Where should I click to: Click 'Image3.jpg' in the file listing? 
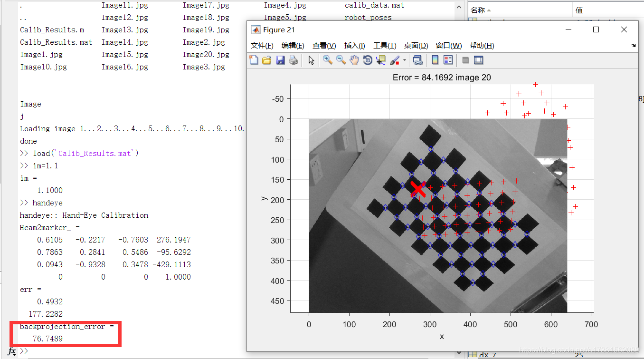[204, 67]
